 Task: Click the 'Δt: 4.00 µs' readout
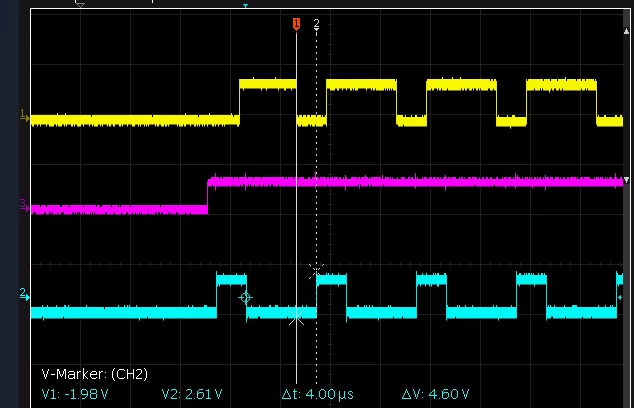tap(317, 394)
